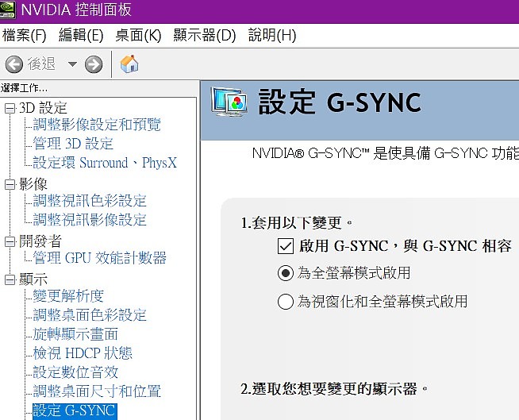Open 設定環 Surround、PhysX page
Image resolution: width=519 pixels, height=420 pixels.
tap(105, 163)
